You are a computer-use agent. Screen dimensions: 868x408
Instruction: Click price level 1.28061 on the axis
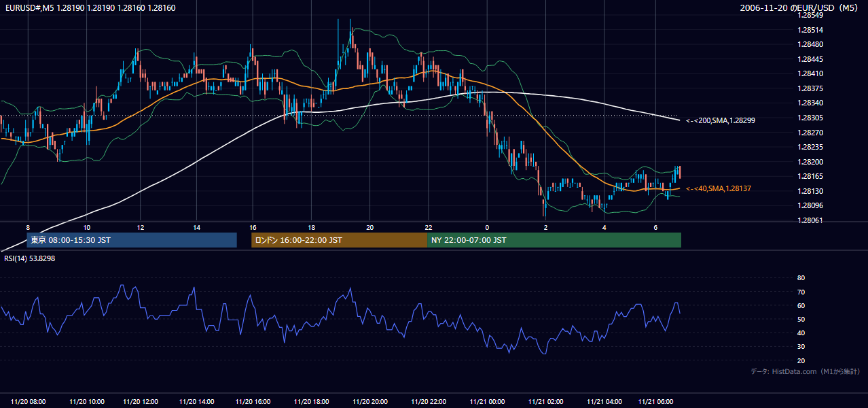tap(810, 220)
